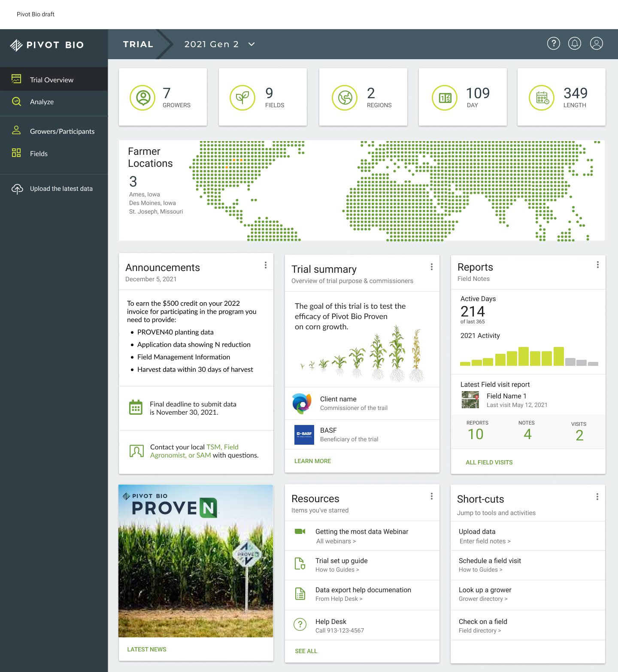Open Reports card options menu

pyautogui.click(x=597, y=265)
